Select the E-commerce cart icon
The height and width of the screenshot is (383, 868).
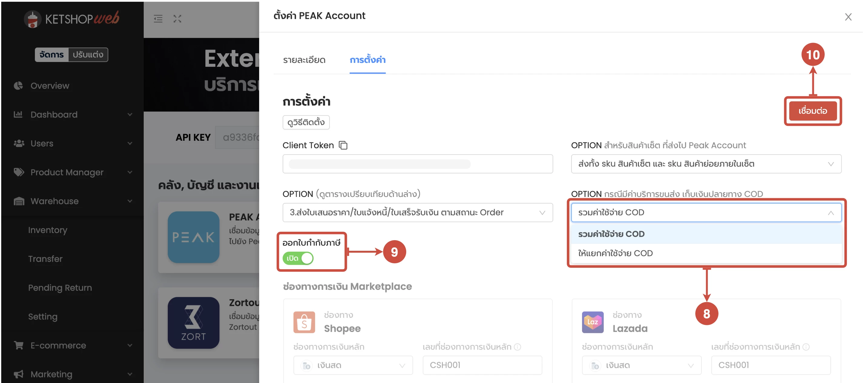coord(19,345)
